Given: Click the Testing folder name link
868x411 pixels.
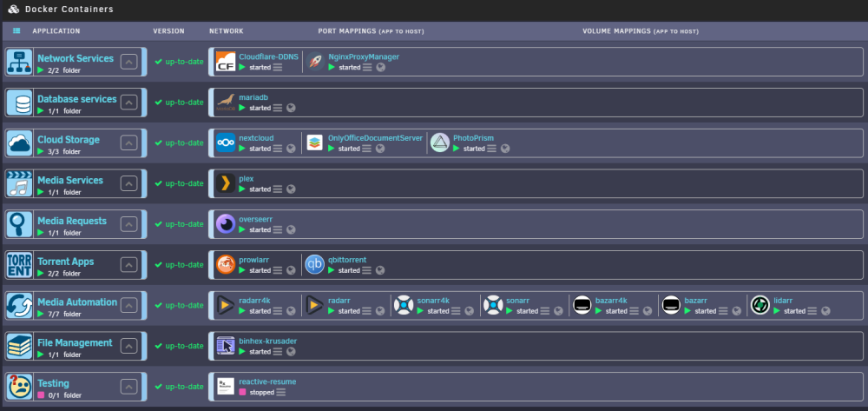Looking at the screenshot, I should (53, 383).
